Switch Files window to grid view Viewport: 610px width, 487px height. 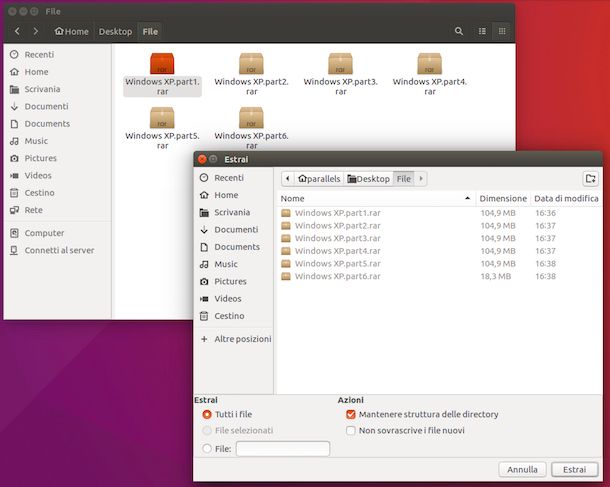pos(502,31)
